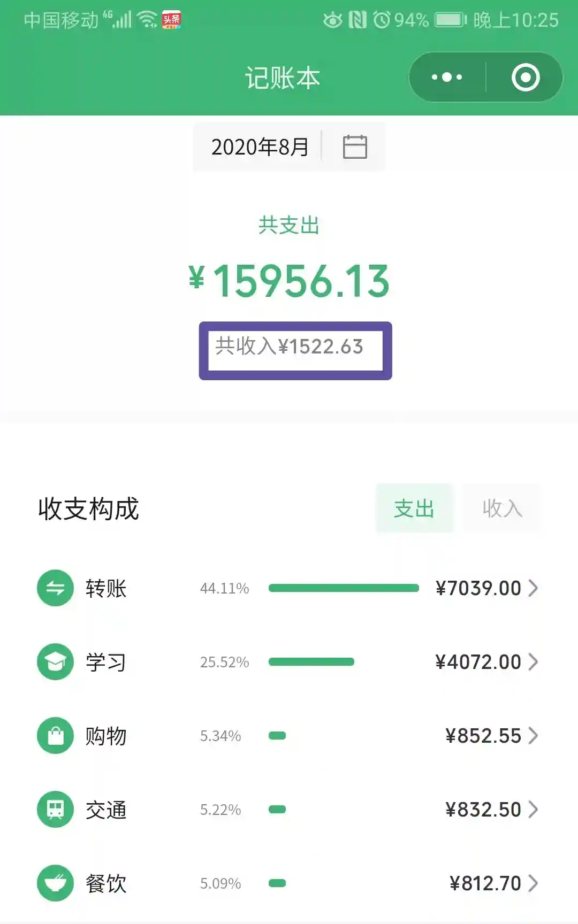This screenshot has width=578, height=924.
Task: Click the 转账 44.11% progress bar
Action: click(343, 588)
